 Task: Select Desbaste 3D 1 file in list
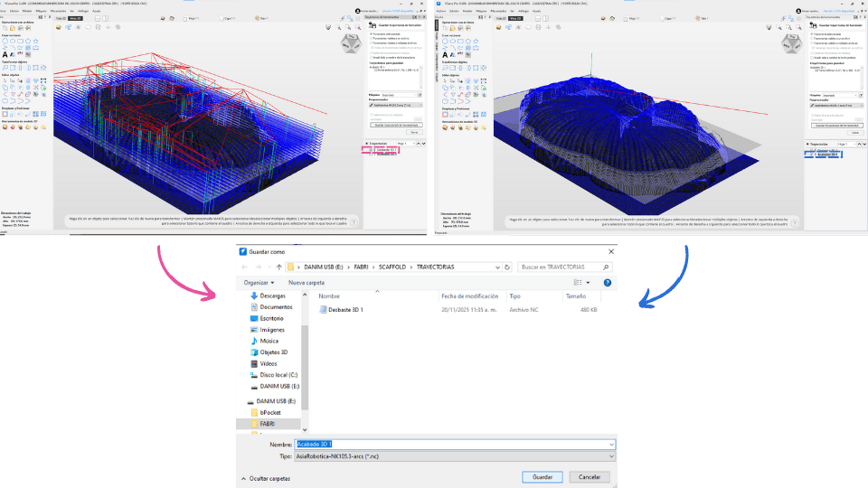point(348,310)
